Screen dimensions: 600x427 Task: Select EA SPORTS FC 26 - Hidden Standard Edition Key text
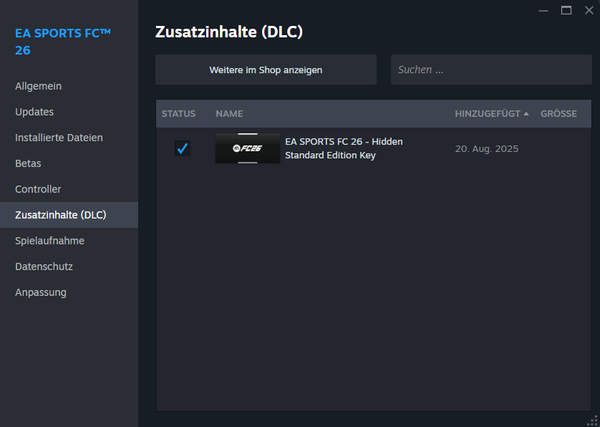(344, 148)
